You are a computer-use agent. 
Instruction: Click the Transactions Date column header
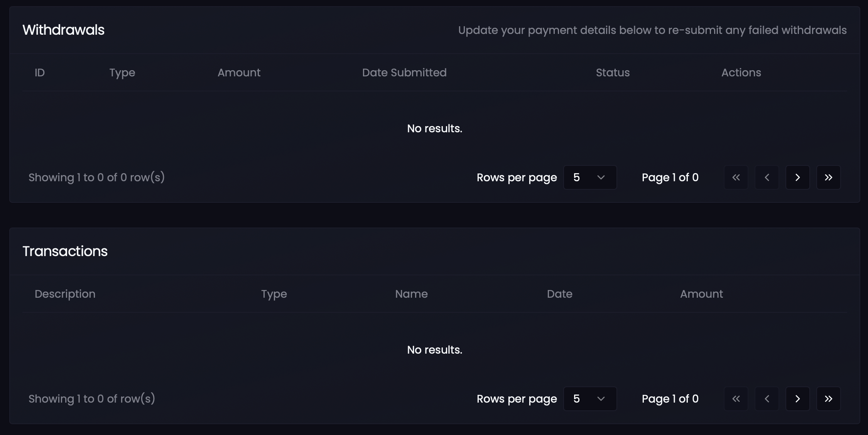[x=559, y=294]
